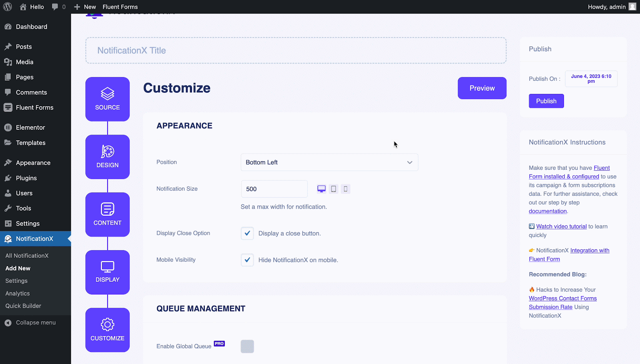Open Fluent Form installed & configured link

[569, 172]
